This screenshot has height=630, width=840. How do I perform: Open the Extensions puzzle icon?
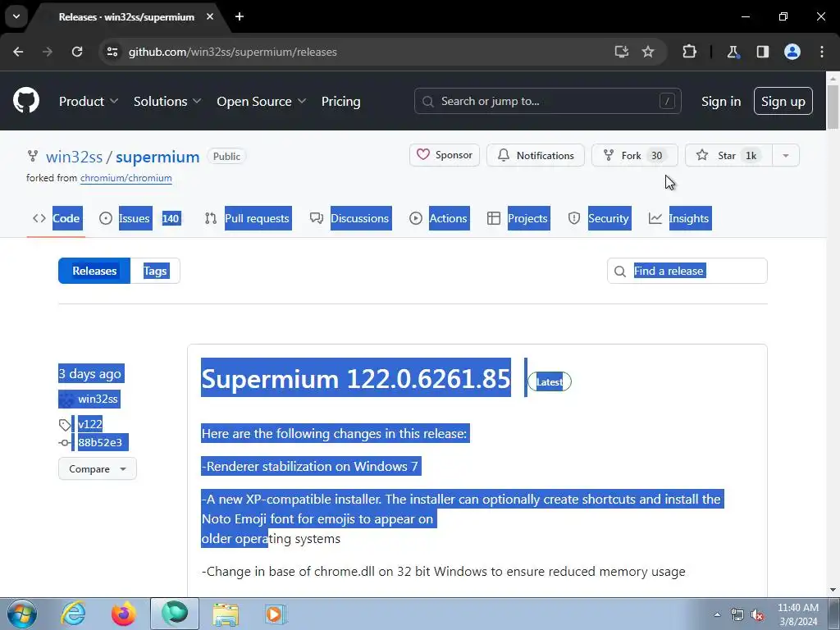[689, 52]
